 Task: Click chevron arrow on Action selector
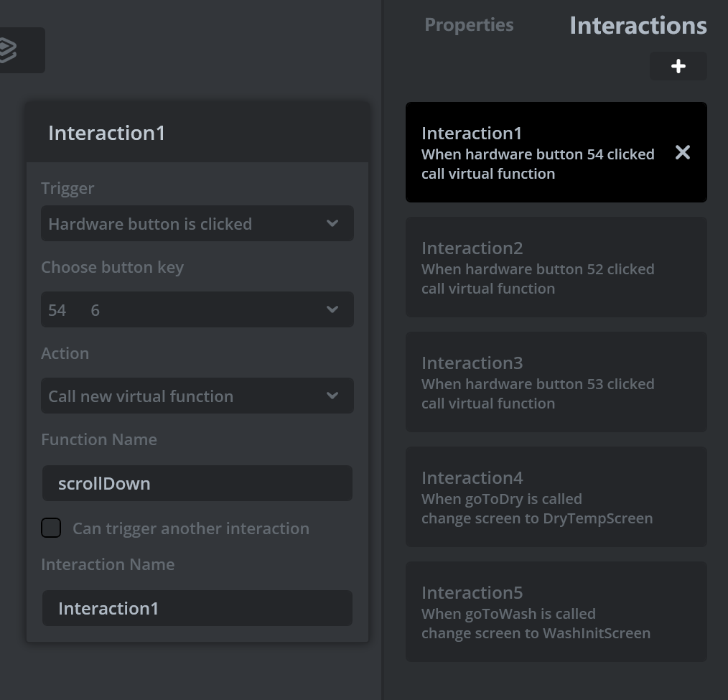(x=332, y=396)
